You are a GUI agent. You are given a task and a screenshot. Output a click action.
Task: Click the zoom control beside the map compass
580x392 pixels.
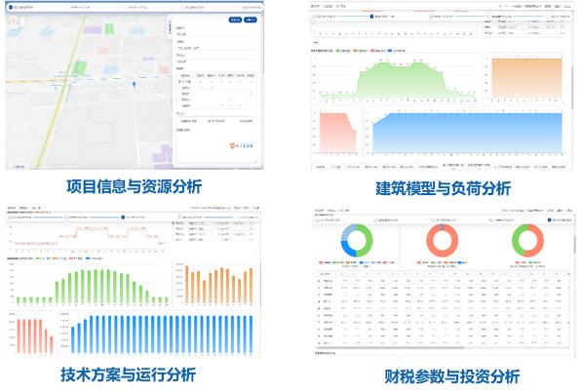(23, 21)
